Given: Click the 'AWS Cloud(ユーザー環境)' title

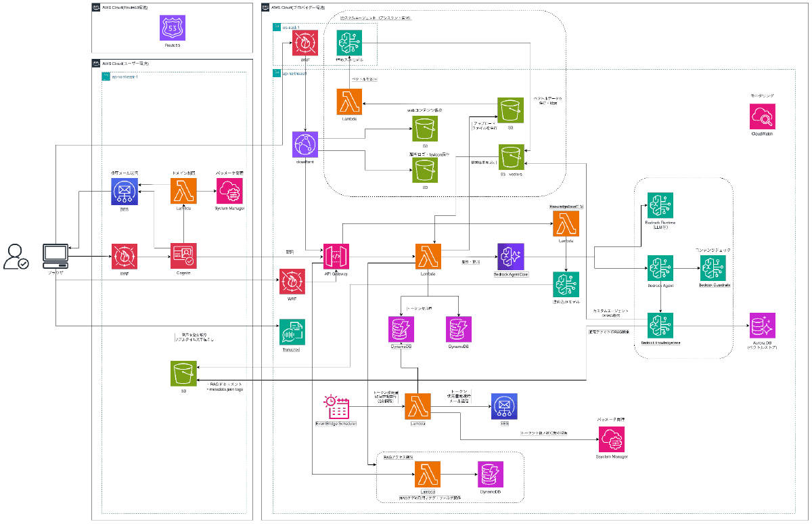Looking at the screenshot, I should (x=126, y=63).
